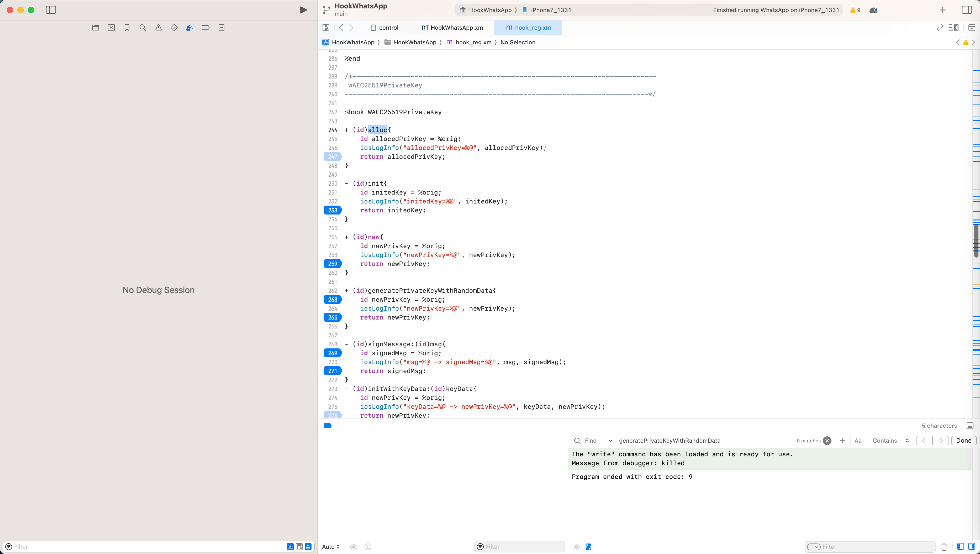Jump to previous issue arrow

[958, 42]
